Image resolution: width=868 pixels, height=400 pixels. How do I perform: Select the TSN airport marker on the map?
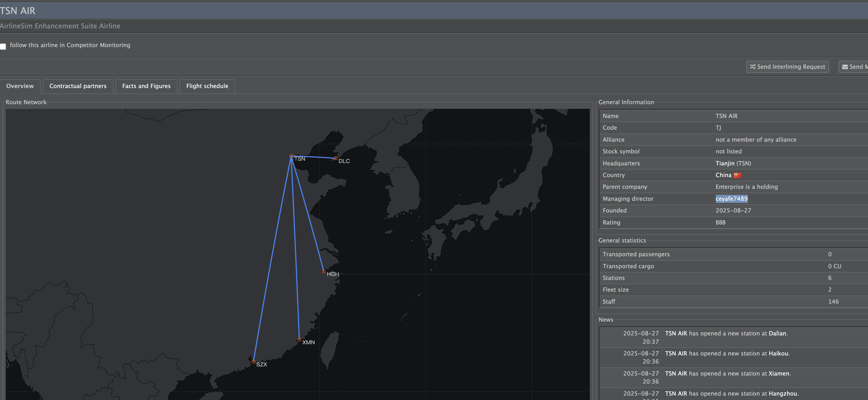point(291,157)
